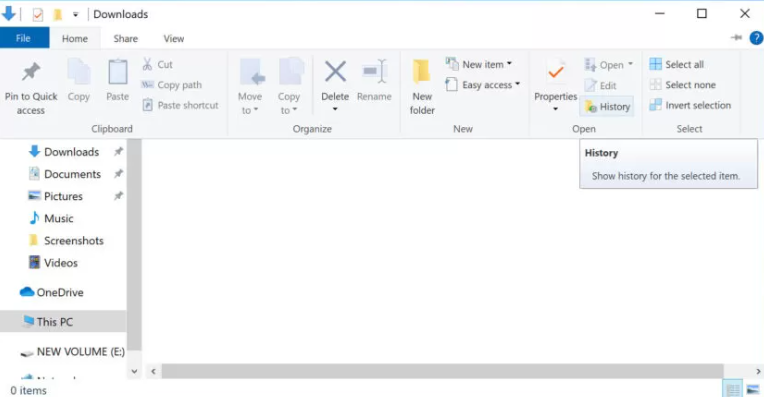Click the Copy icon in Clipboard group
The height and width of the screenshot is (397, 764).
(78, 72)
